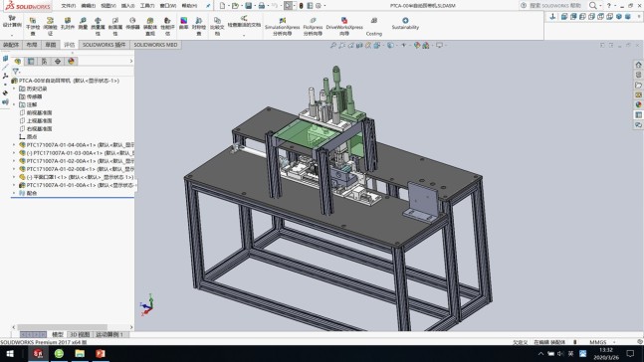Run 对称检查 symmetry check
This screenshot has height=362, width=644.
tap(199, 26)
